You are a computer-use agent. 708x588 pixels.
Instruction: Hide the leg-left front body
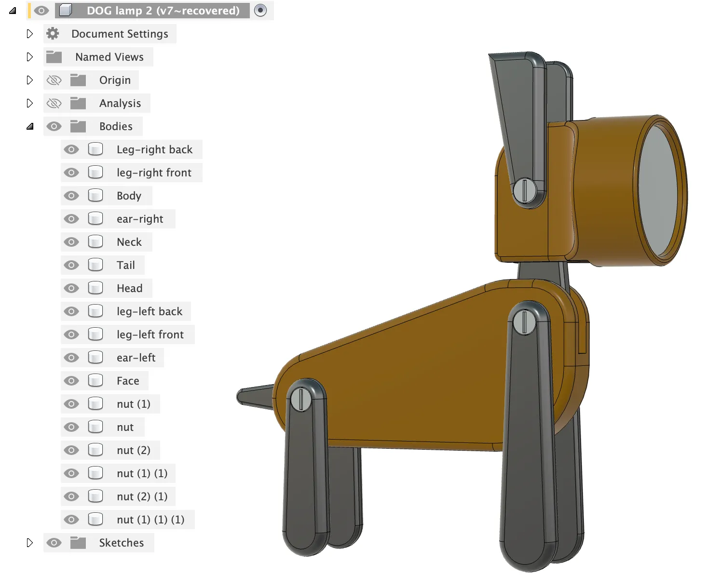tap(71, 334)
